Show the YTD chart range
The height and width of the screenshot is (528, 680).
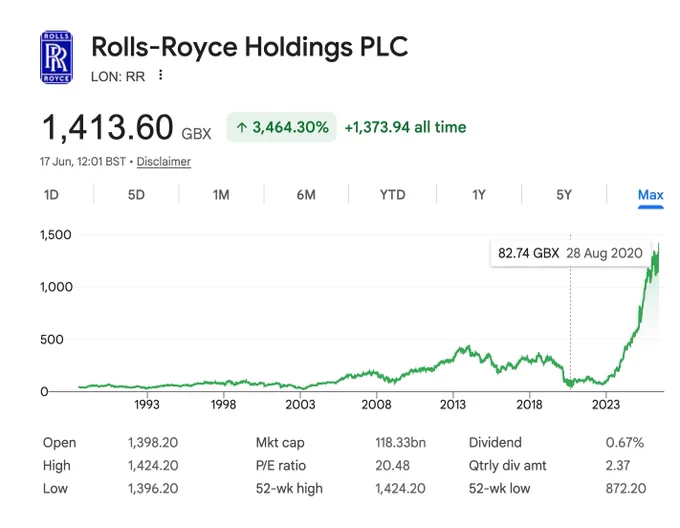[392, 195]
